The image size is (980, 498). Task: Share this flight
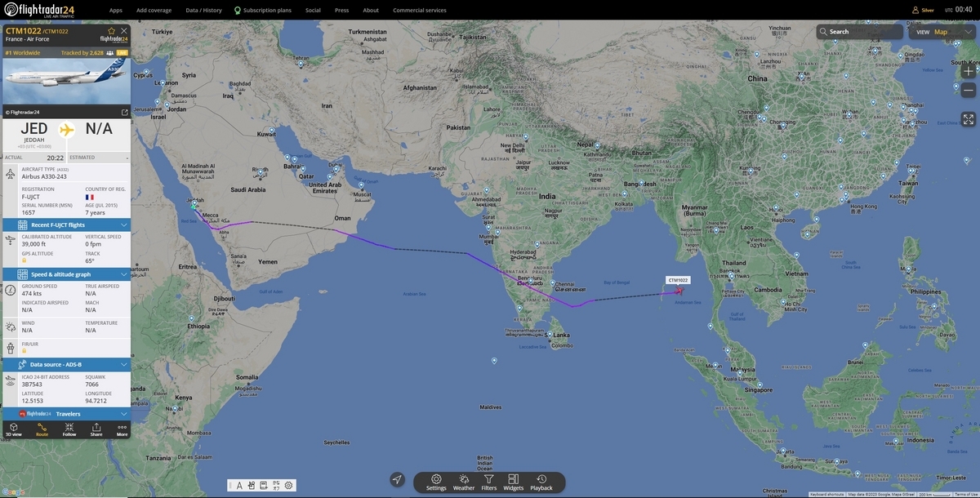(96, 429)
